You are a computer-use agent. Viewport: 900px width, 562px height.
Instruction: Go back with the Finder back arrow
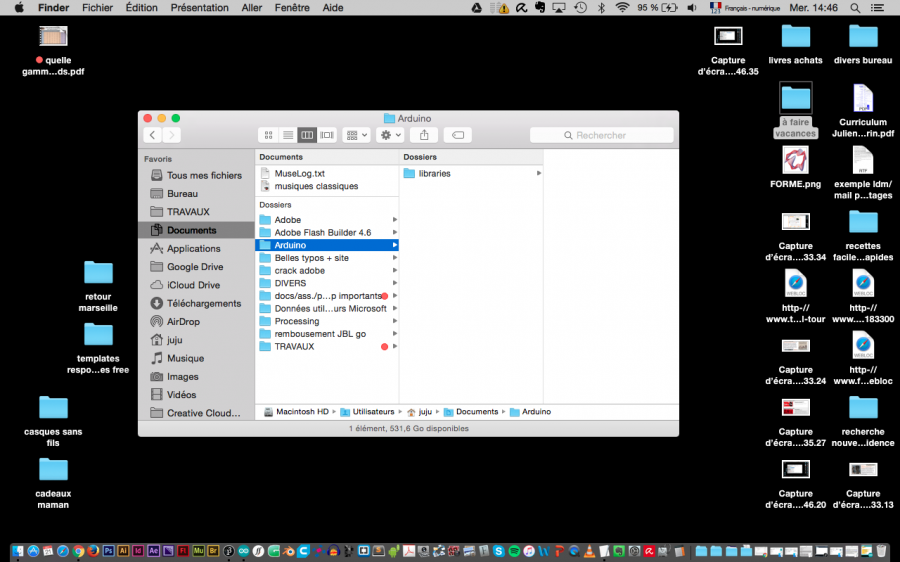152,135
